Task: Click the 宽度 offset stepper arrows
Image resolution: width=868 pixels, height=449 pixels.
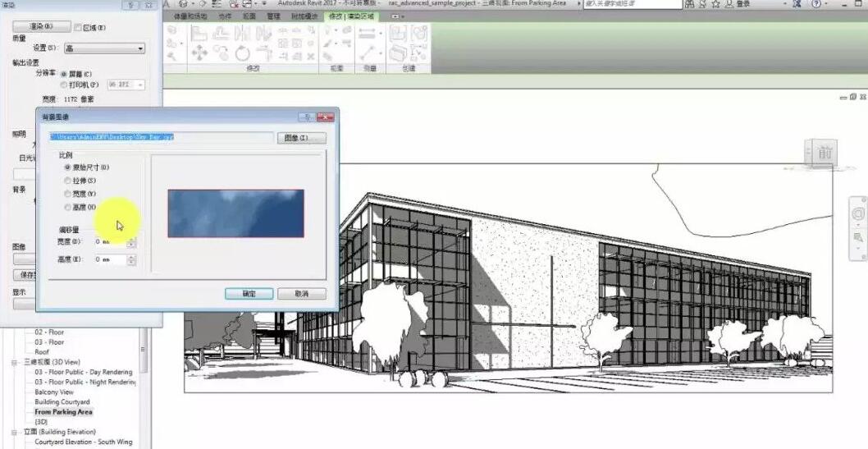Action: coord(131,242)
